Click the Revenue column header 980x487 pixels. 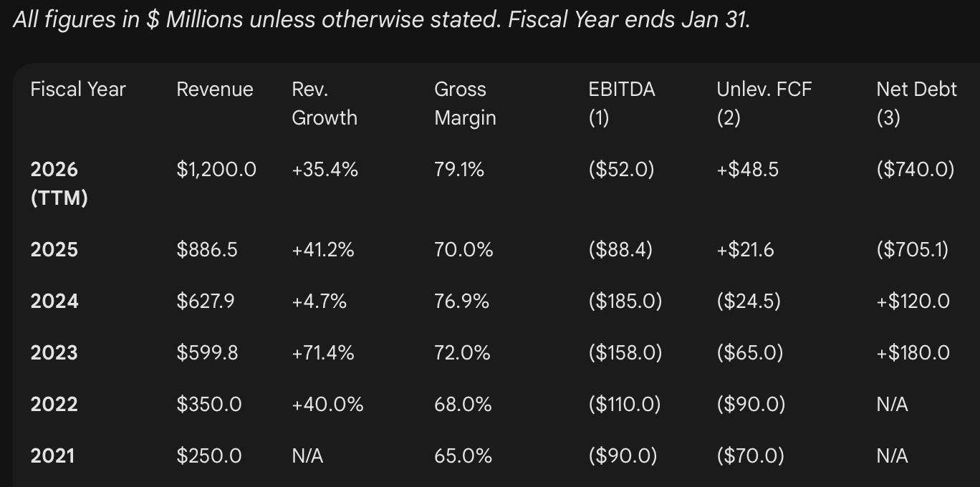pyautogui.click(x=215, y=90)
